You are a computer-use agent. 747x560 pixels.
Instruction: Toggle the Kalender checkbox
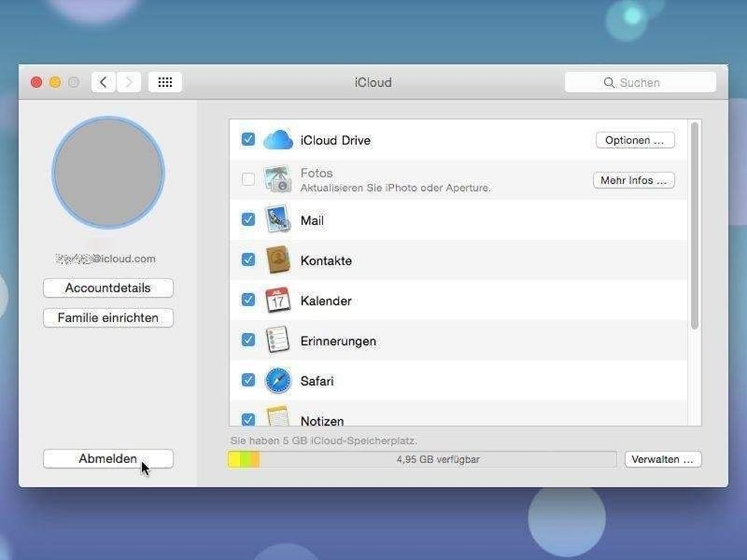pos(248,300)
